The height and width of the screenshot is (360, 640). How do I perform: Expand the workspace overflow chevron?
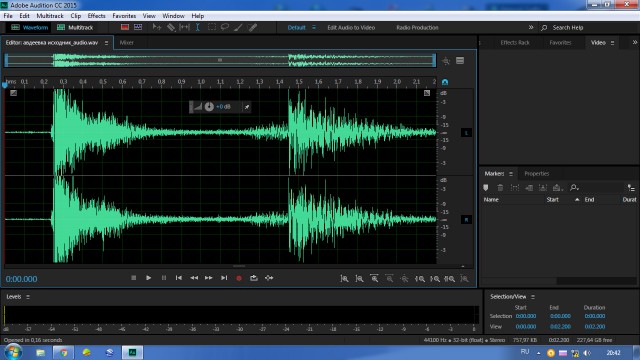(531, 27)
